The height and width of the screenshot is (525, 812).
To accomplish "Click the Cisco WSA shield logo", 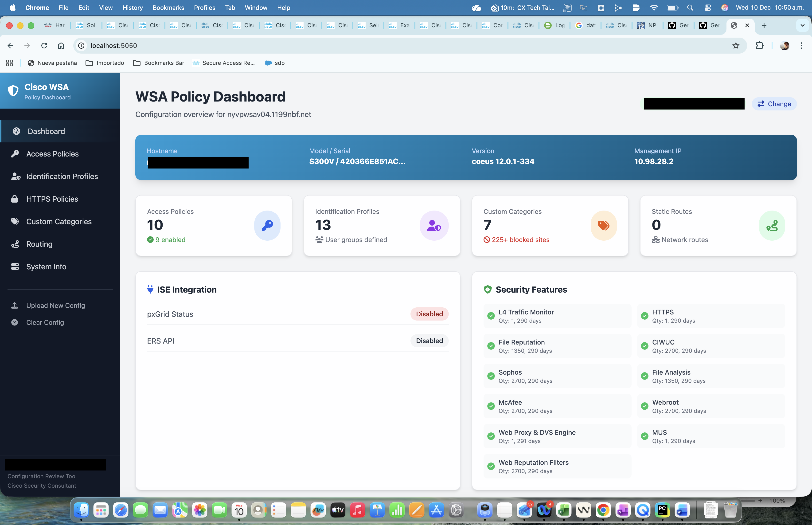I will point(13,91).
